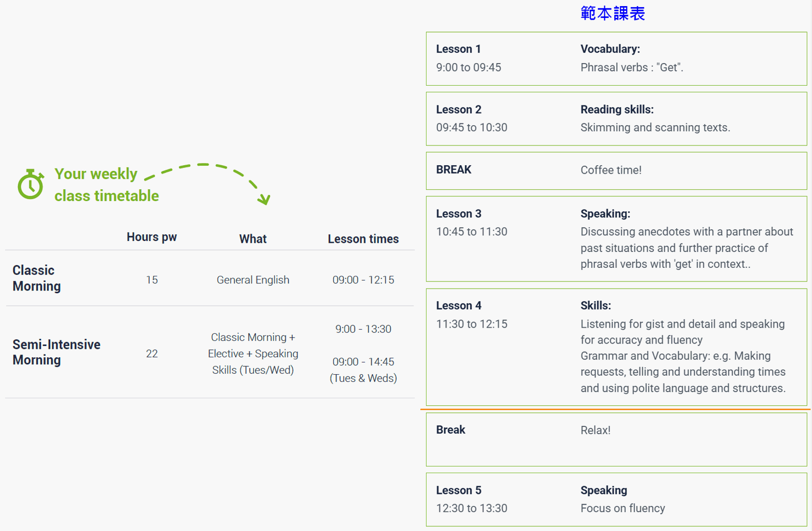Click the 09:00 - 14:45 Tues & Weds time
The image size is (812, 531).
[x=363, y=370]
